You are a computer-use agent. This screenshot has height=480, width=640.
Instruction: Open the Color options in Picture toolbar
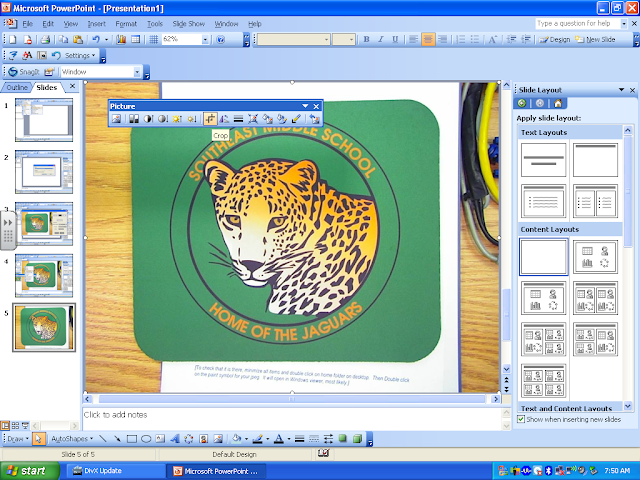tap(134, 119)
